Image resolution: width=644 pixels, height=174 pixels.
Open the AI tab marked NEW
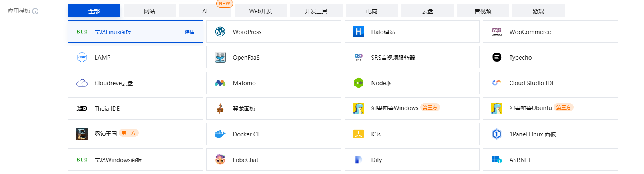[205, 11]
